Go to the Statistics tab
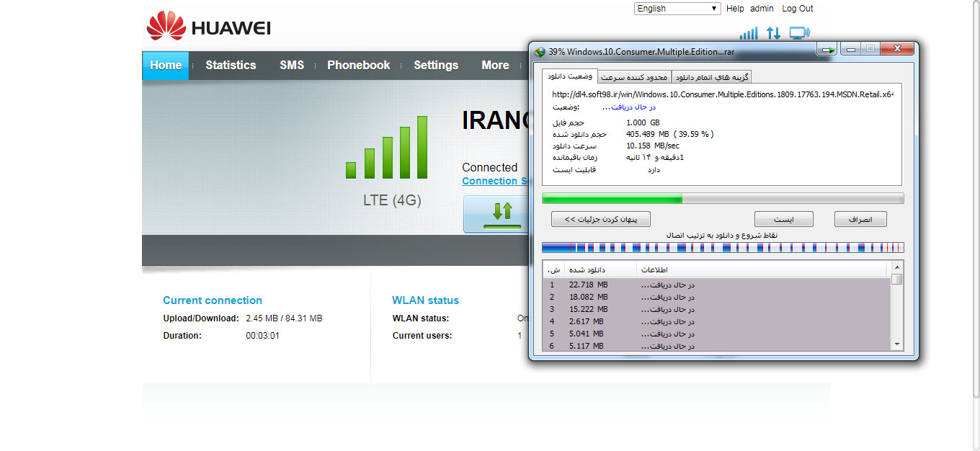 (x=231, y=65)
